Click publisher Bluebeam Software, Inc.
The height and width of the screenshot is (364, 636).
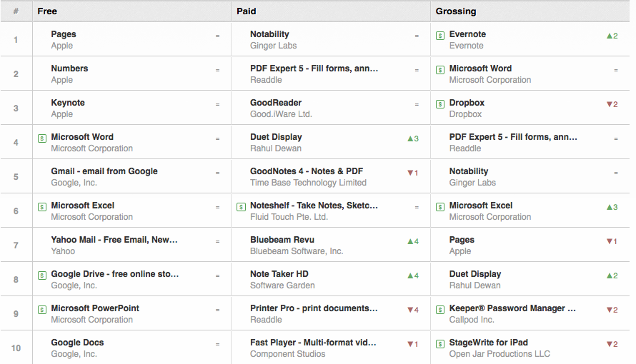[x=297, y=251]
